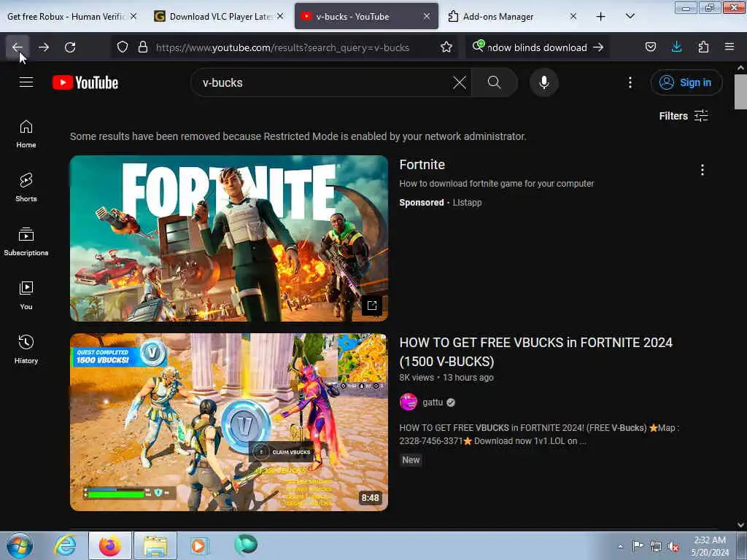Close the Add-ons Manager tab
Viewport: 747px width, 560px height.
click(573, 16)
